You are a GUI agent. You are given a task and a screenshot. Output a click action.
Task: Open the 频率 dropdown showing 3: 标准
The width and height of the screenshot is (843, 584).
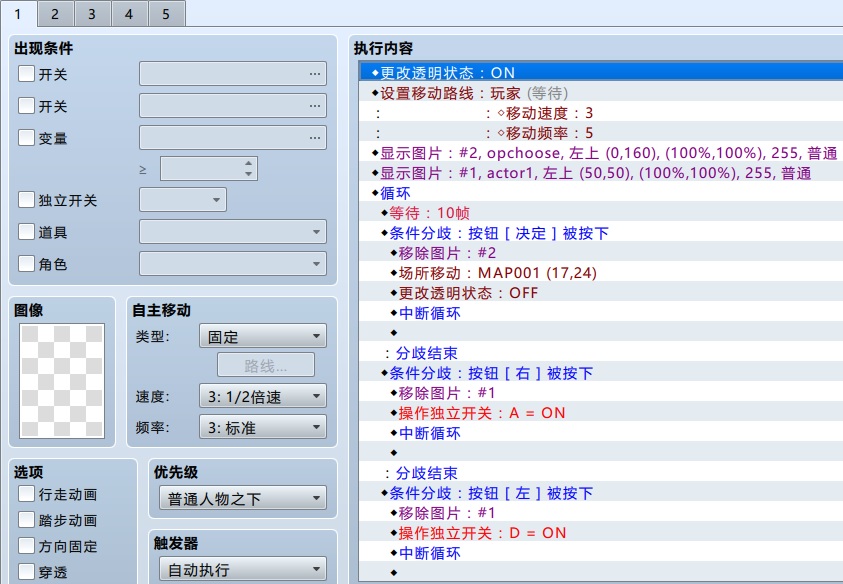(263, 427)
